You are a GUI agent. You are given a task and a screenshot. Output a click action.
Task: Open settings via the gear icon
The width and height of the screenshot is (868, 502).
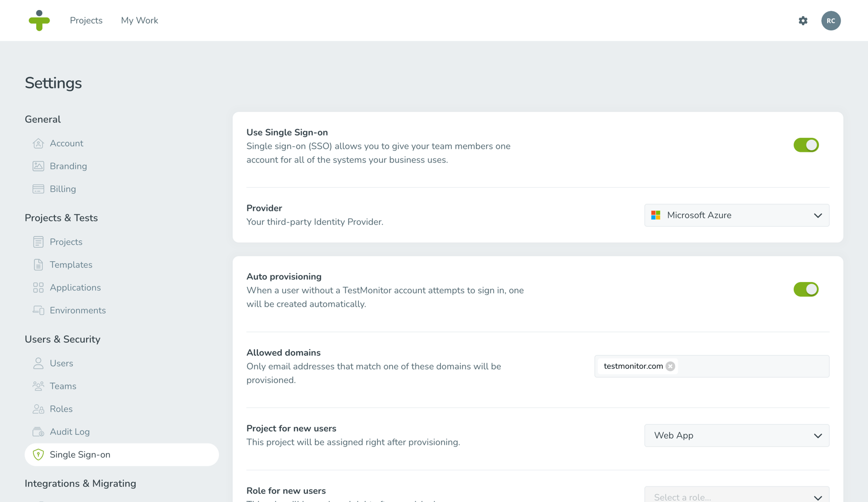[803, 21]
